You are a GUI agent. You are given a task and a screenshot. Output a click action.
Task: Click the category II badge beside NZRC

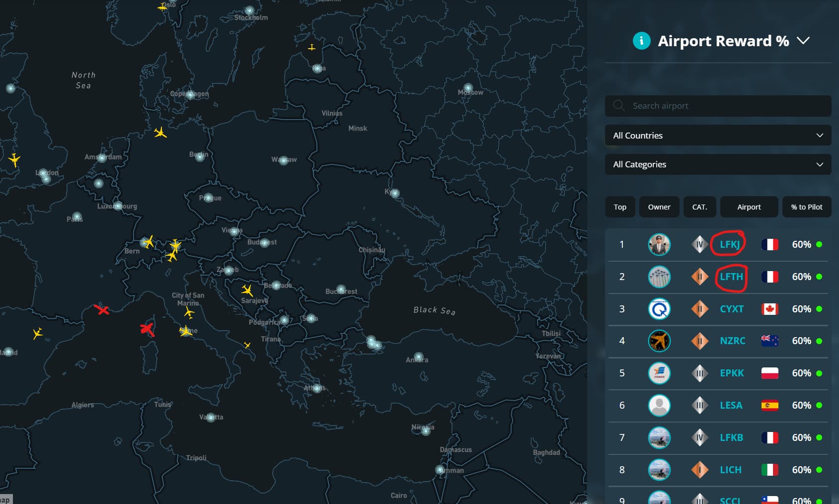(699, 341)
